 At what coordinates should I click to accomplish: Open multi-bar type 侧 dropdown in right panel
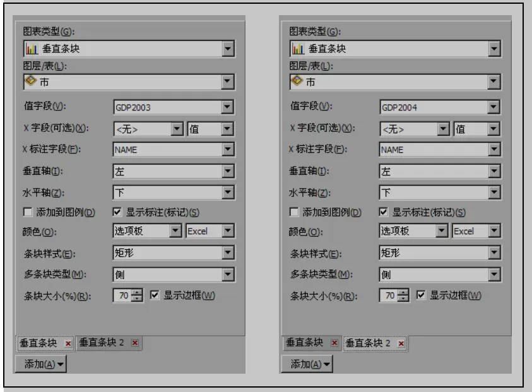pos(494,274)
